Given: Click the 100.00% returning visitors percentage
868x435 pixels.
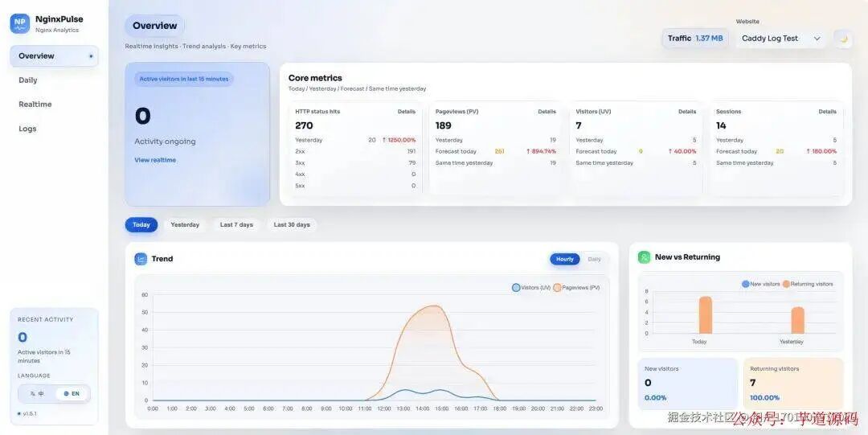Looking at the screenshot, I should click(764, 398).
